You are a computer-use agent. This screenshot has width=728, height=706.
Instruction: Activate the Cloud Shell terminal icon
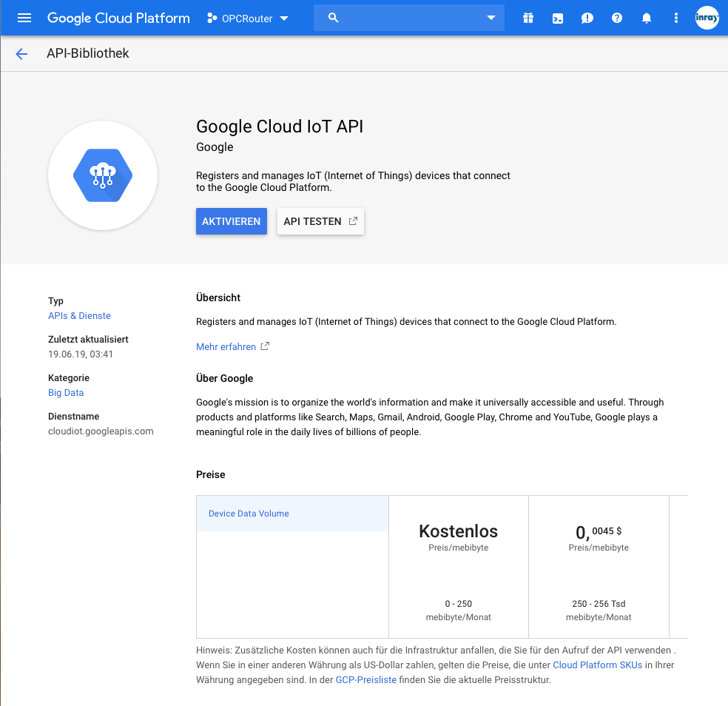coord(557,18)
